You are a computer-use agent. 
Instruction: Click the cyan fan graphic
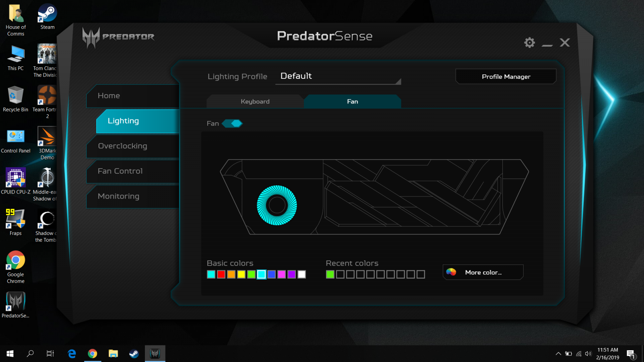click(277, 205)
